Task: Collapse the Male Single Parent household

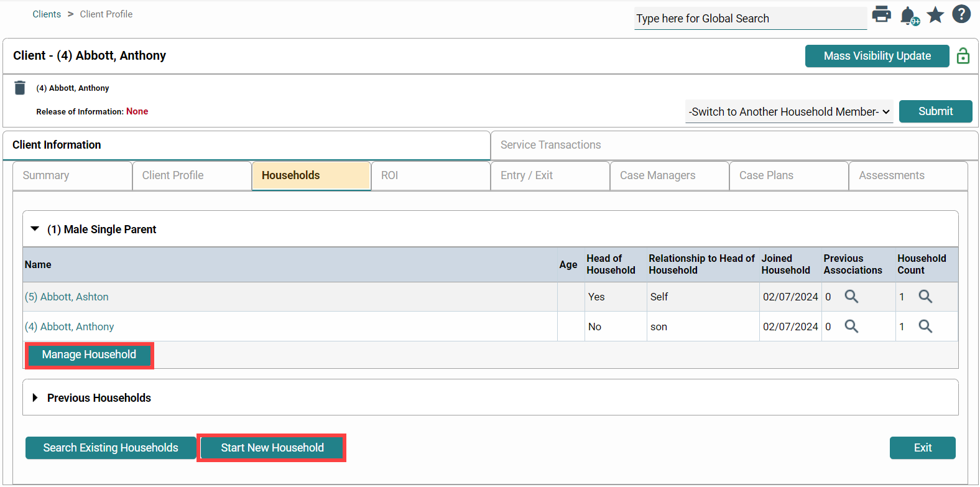Action: (35, 229)
